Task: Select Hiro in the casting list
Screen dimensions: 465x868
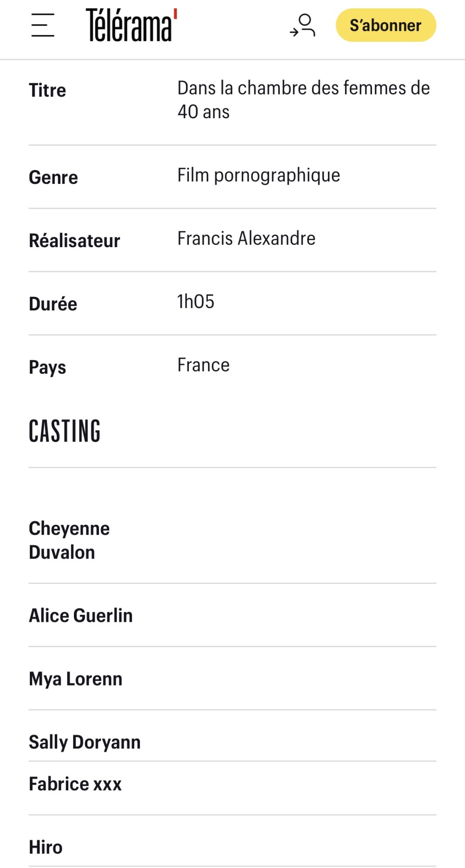Action: click(46, 847)
